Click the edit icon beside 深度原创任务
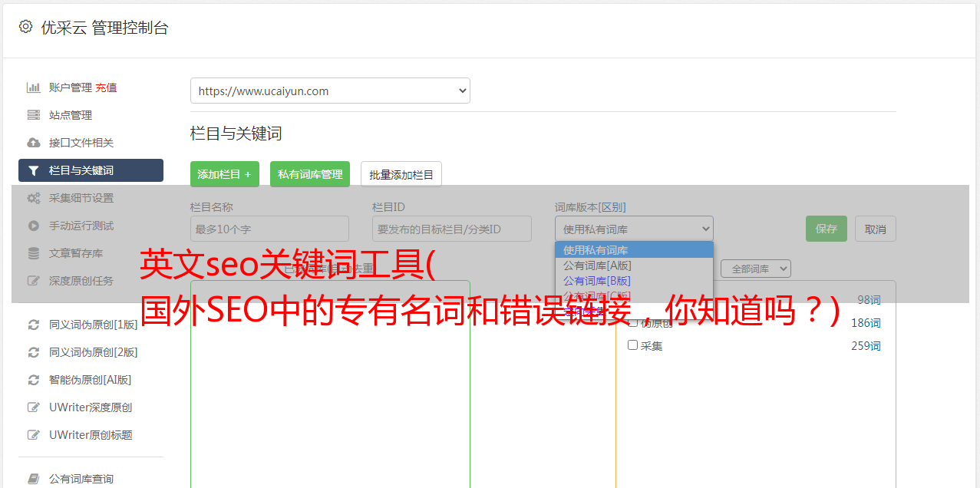This screenshot has width=980, height=488. tap(34, 281)
